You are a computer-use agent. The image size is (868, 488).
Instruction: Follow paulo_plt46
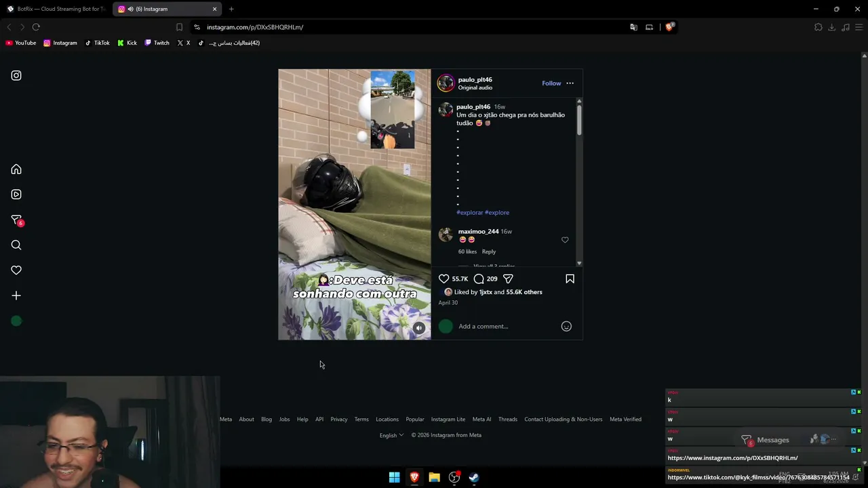[x=551, y=83]
